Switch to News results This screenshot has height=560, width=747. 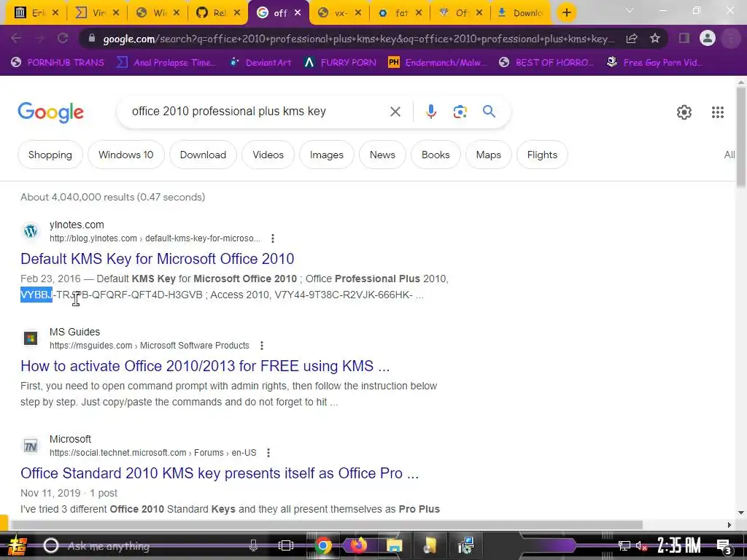(x=382, y=155)
